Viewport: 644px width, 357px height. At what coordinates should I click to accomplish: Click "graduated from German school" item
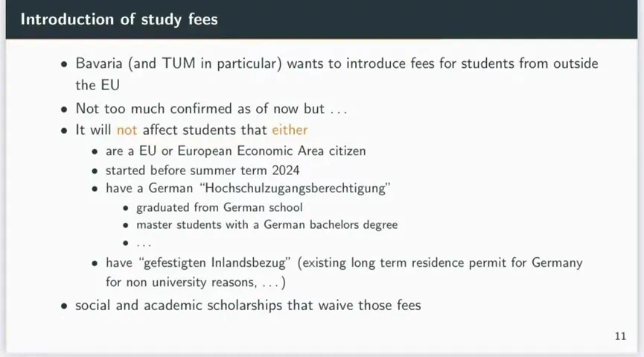tap(220, 207)
